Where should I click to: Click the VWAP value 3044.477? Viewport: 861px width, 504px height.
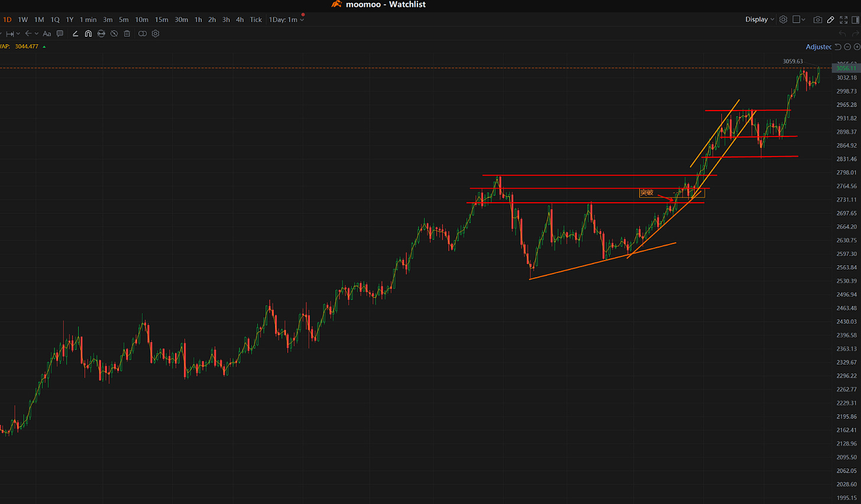click(27, 47)
